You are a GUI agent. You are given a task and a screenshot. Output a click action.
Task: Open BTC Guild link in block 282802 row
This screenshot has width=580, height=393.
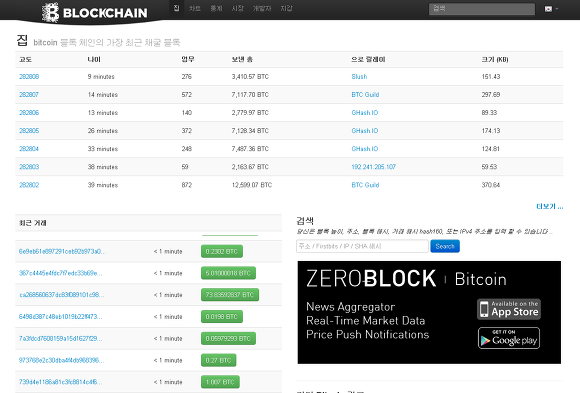pos(365,185)
